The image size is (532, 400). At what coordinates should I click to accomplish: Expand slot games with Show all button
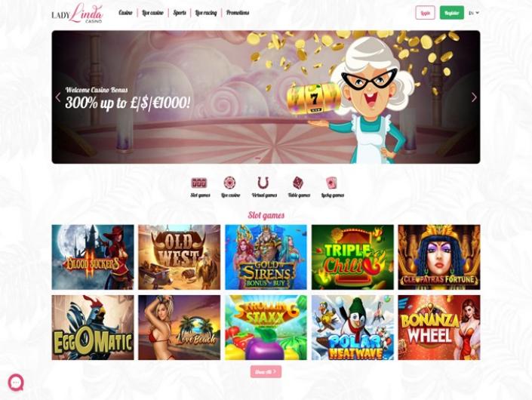266,372
